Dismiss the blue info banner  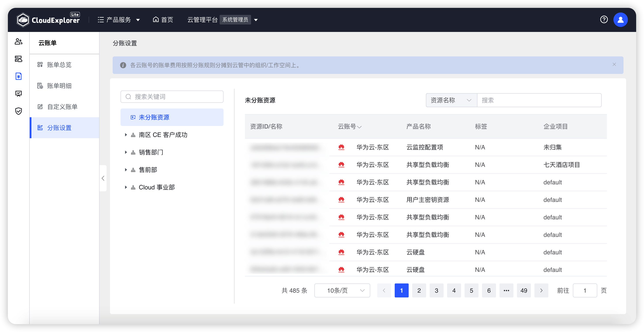[x=614, y=65]
